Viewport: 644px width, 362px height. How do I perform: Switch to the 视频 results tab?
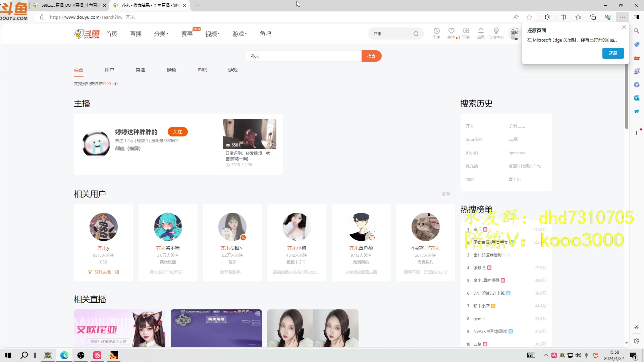171,70
